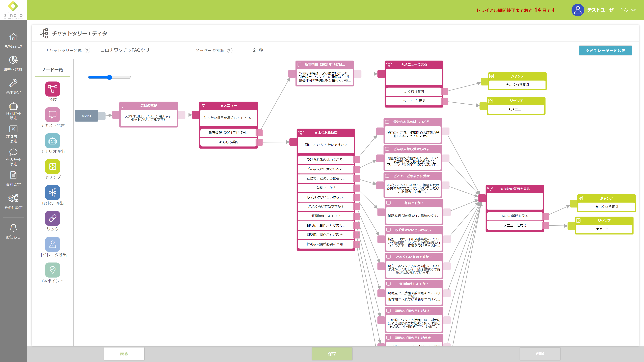644x362 pixels.
Task: Select the ★メニュー branch node header
Action: tap(228, 106)
